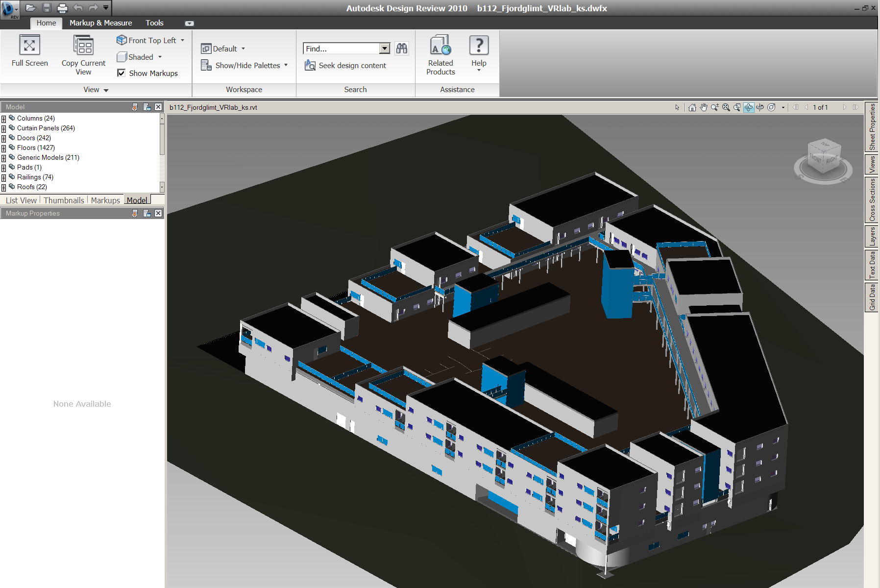This screenshot has width=880, height=588.
Task: Expand the Curtain Panels (264) node
Action: click(x=4, y=128)
